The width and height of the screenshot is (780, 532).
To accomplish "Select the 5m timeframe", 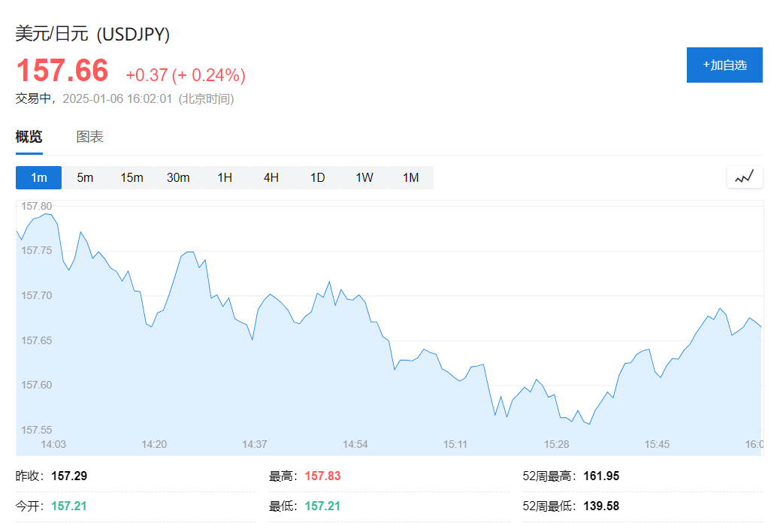I will pos(85,177).
